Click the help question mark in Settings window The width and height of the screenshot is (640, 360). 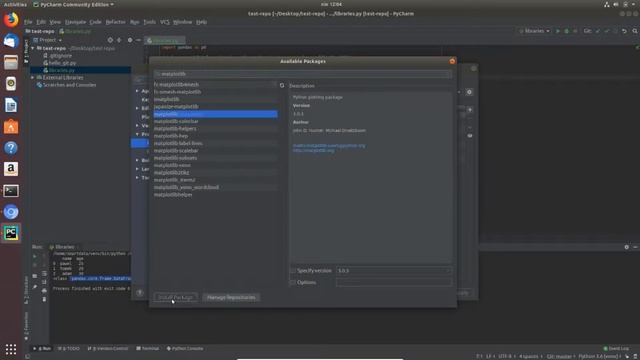(140, 293)
